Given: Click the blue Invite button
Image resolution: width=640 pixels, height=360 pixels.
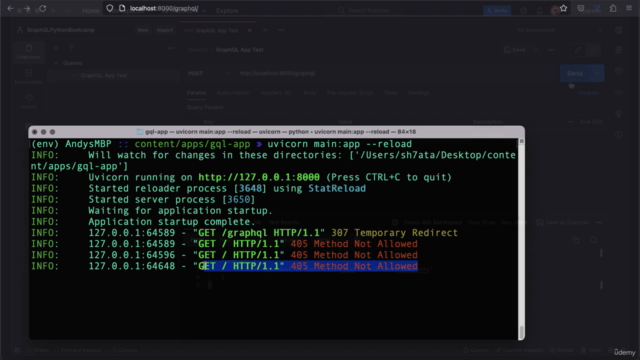Looking at the screenshot, I should click(x=497, y=11).
